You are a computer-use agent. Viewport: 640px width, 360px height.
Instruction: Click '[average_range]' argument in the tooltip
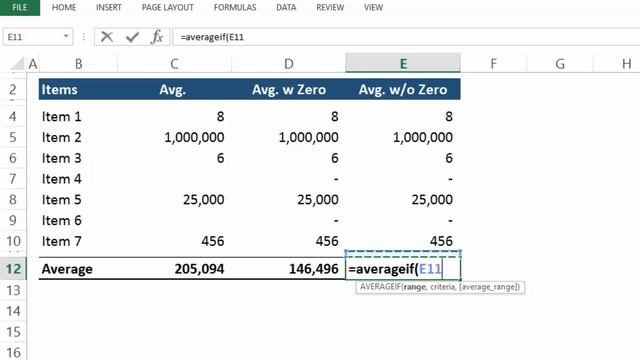[x=489, y=287]
